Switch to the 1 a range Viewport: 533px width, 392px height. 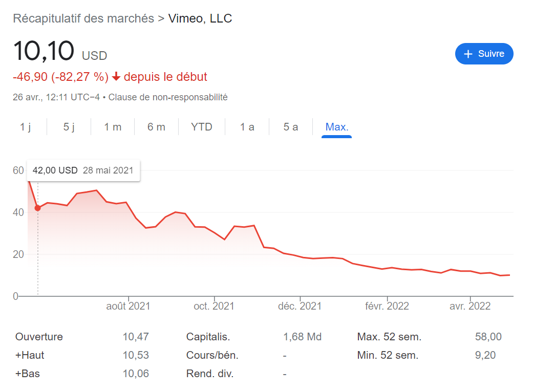(247, 127)
